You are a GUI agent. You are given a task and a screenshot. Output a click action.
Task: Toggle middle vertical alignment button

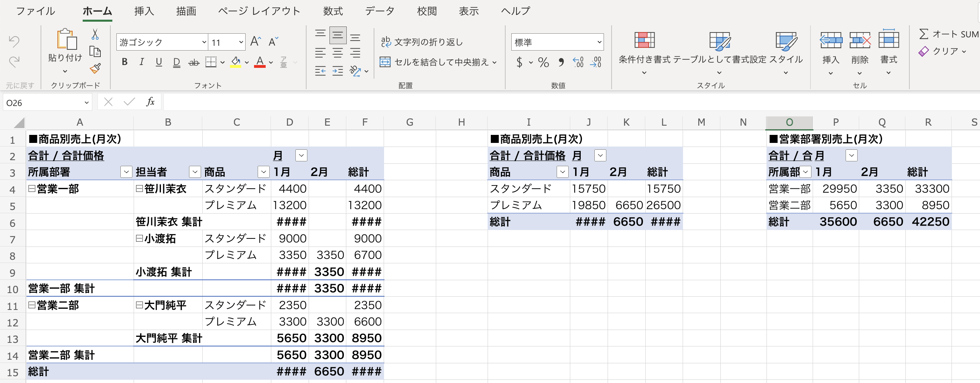click(338, 35)
